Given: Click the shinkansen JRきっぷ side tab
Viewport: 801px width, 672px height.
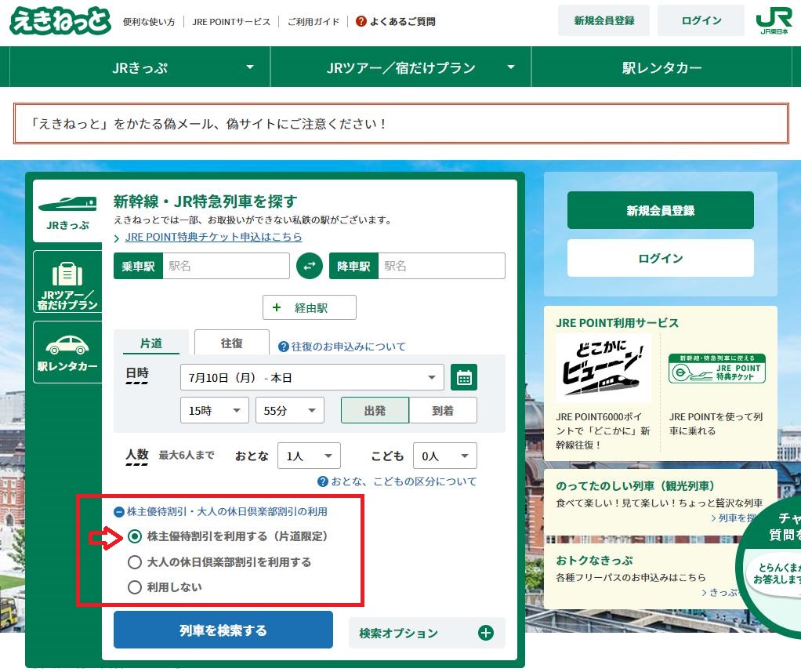Looking at the screenshot, I should pyautogui.click(x=67, y=211).
